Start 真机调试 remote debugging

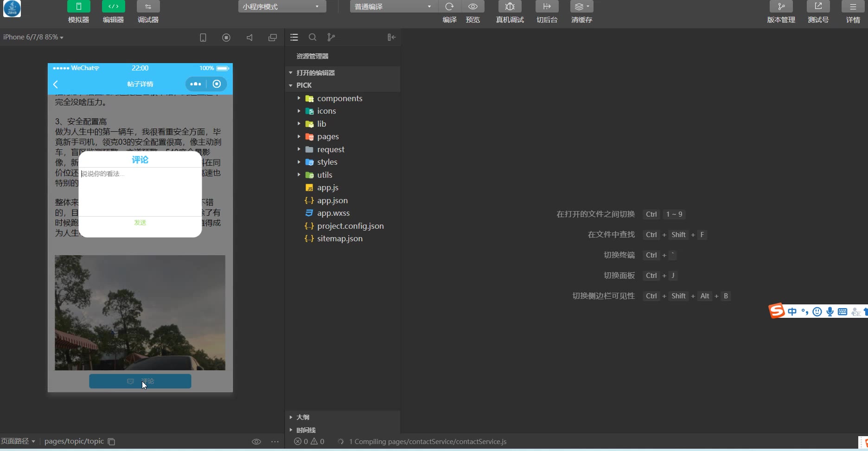point(510,6)
